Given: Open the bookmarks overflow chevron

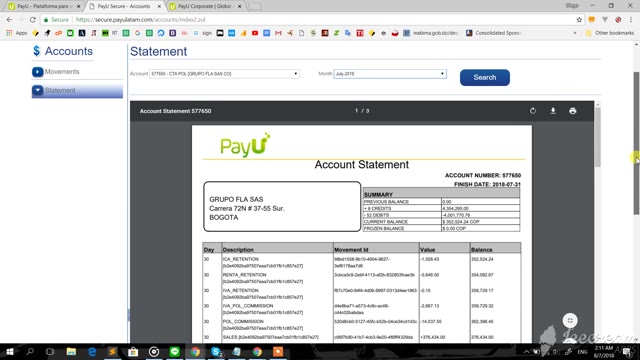Looking at the screenshot, I should tap(575, 33).
